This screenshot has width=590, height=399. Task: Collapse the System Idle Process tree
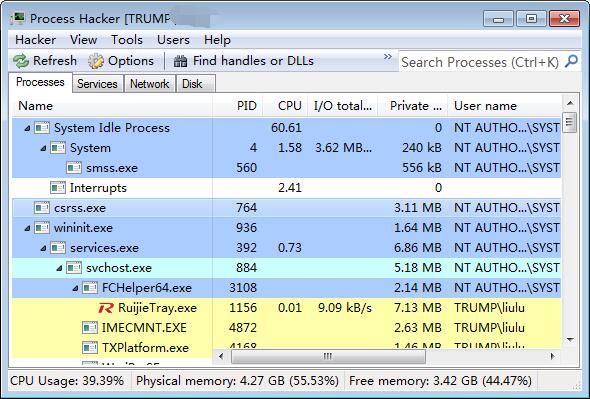27,129
